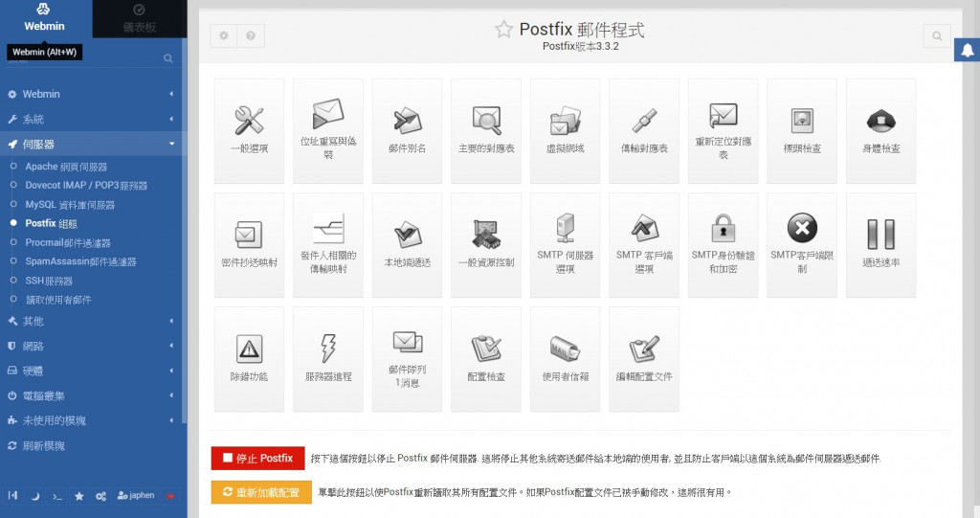Click the red logout icon
980x518 pixels.
(170, 496)
